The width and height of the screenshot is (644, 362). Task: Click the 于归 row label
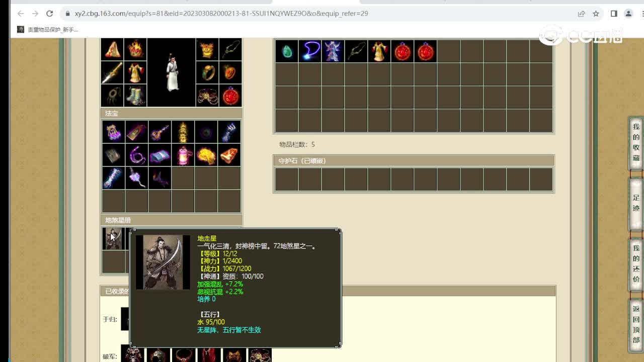coord(110,319)
